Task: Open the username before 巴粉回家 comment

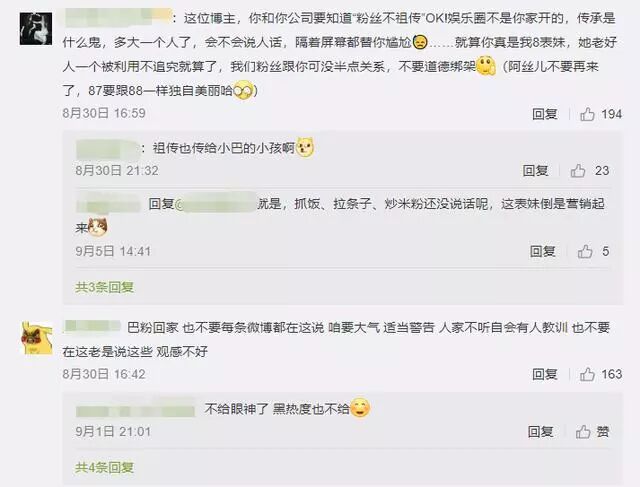Action: 93,327
